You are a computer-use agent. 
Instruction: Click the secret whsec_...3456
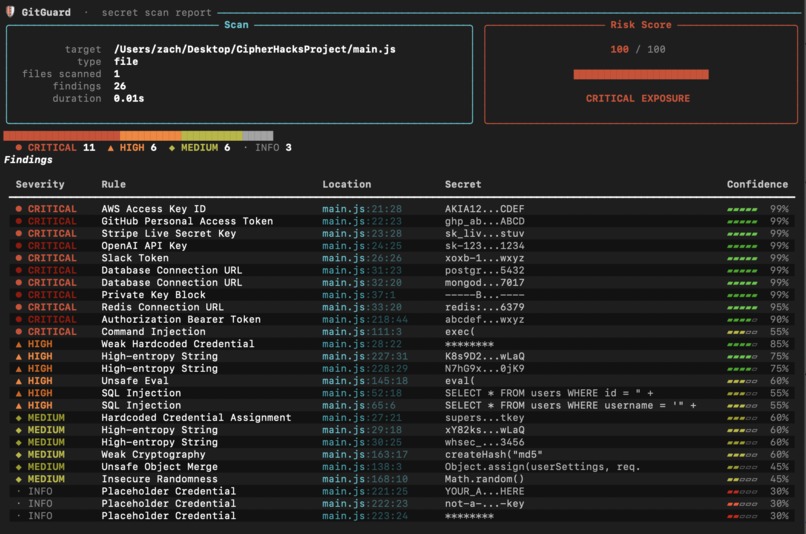(x=485, y=443)
